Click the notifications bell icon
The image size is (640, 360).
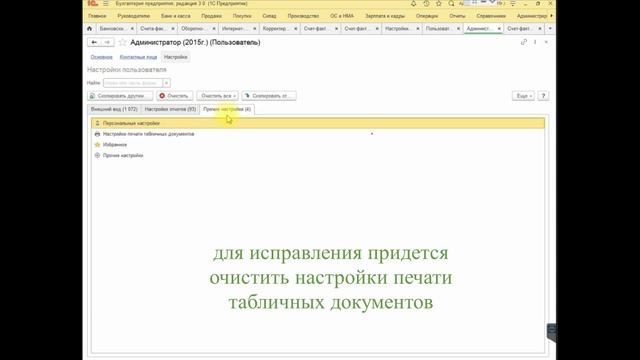pyautogui.click(x=413, y=4)
